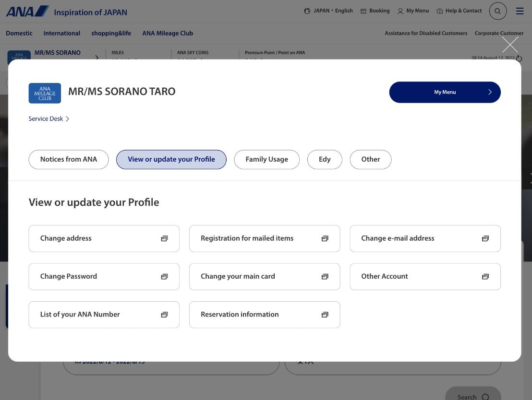This screenshot has height=400, width=532.
Task: Switch to the Family Usage tab
Action: 266,160
